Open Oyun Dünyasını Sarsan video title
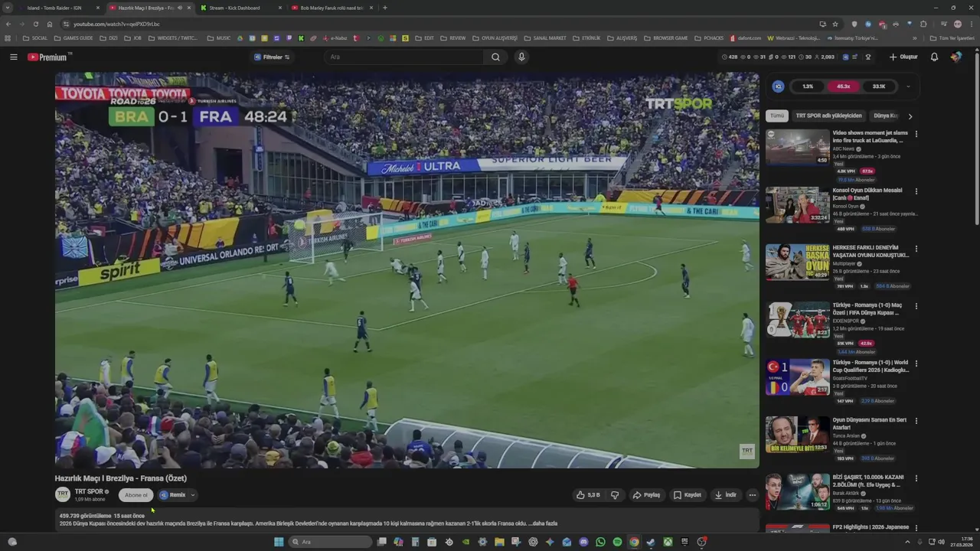 (870, 423)
